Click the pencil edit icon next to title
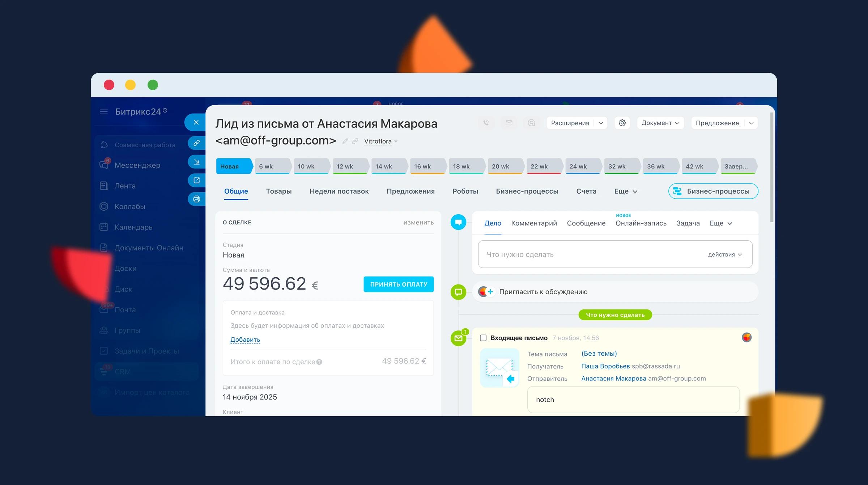The image size is (868, 485). (x=345, y=141)
